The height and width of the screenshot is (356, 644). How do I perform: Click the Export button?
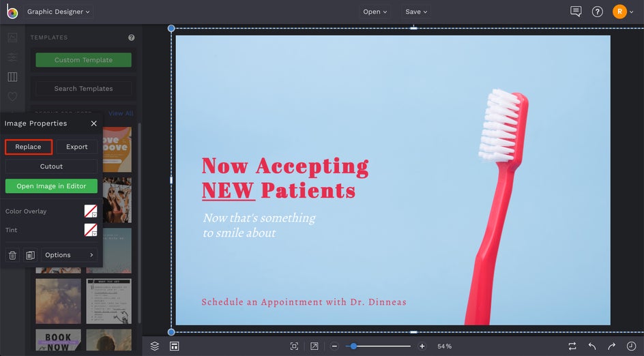tap(77, 147)
